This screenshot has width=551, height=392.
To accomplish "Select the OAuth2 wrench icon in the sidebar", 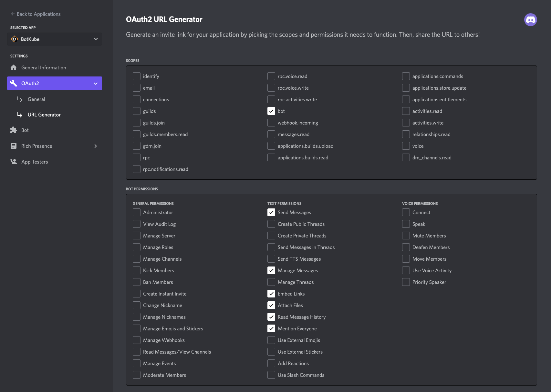I will [x=14, y=83].
